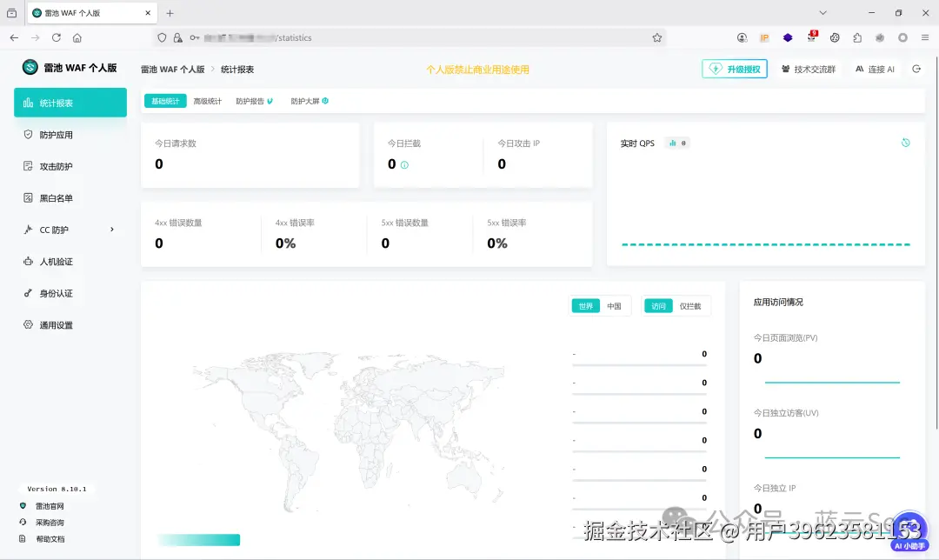939x560 pixels.
Task: Select the 中国 map toggle
Action: click(614, 306)
